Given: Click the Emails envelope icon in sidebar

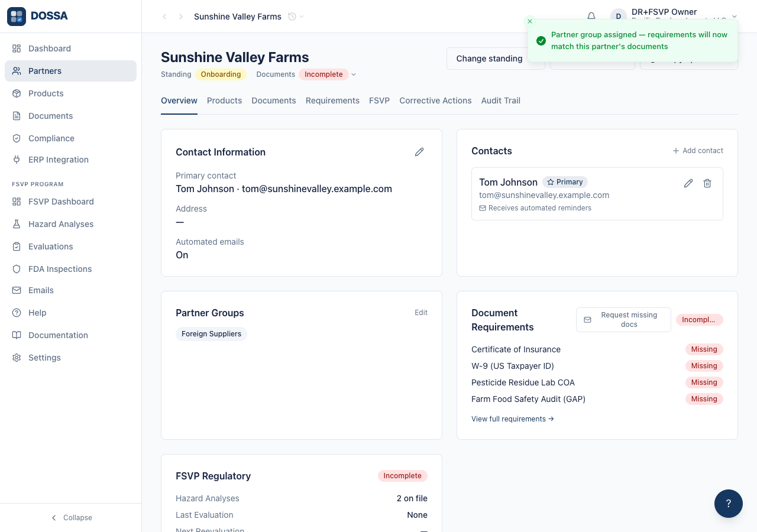Looking at the screenshot, I should point(17,290).
